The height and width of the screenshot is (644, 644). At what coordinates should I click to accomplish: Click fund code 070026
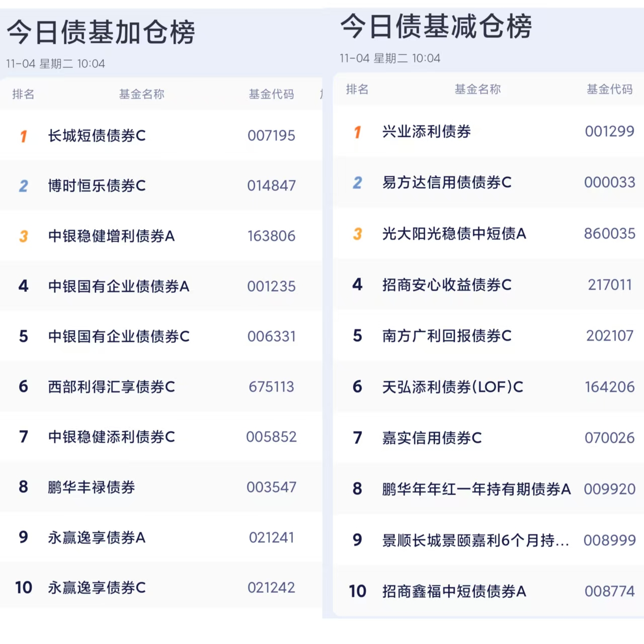(610, 438)
